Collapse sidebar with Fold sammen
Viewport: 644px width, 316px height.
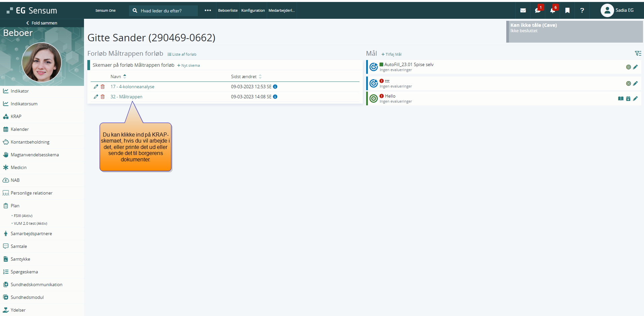click(42, 23)
